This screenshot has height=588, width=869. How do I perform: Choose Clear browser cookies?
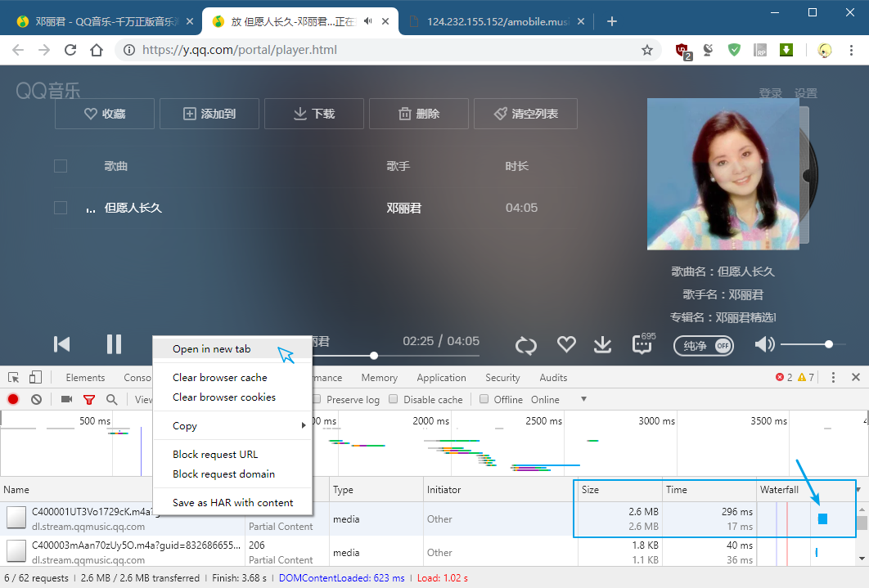(x=232, y=397)
